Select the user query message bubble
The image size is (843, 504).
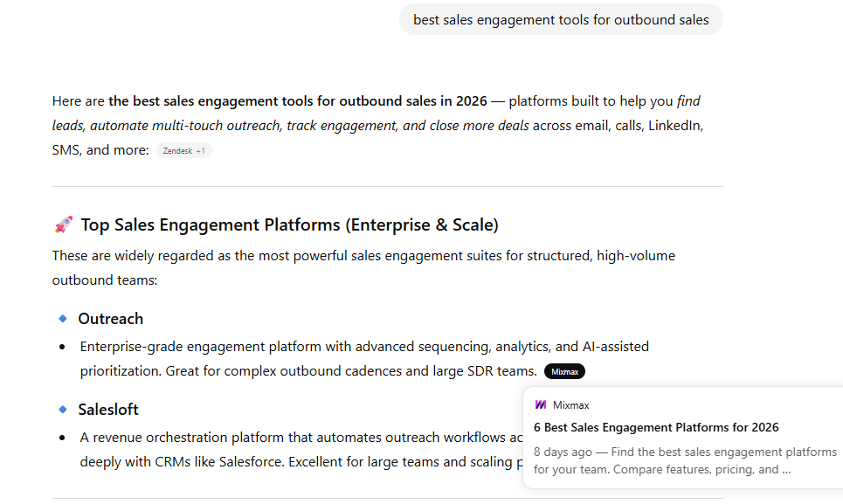[x=561, y=19]
